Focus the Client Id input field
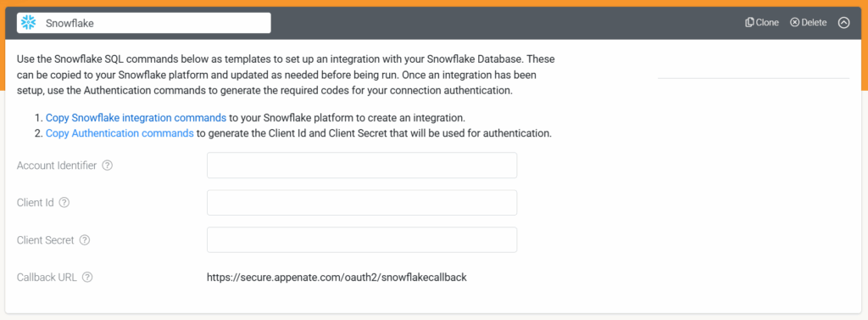This screenshot has width=868, height=320. 362,202
